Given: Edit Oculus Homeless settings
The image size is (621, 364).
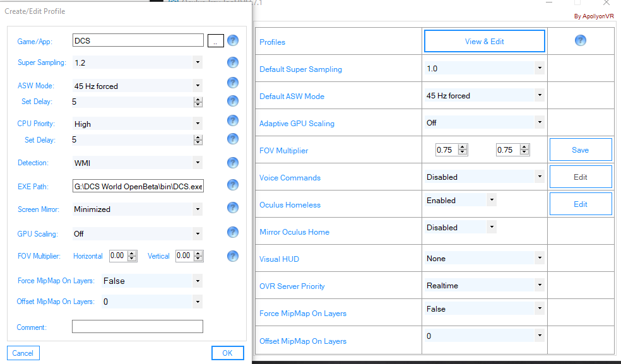Looking at the screenshot, I should point(581,204).
